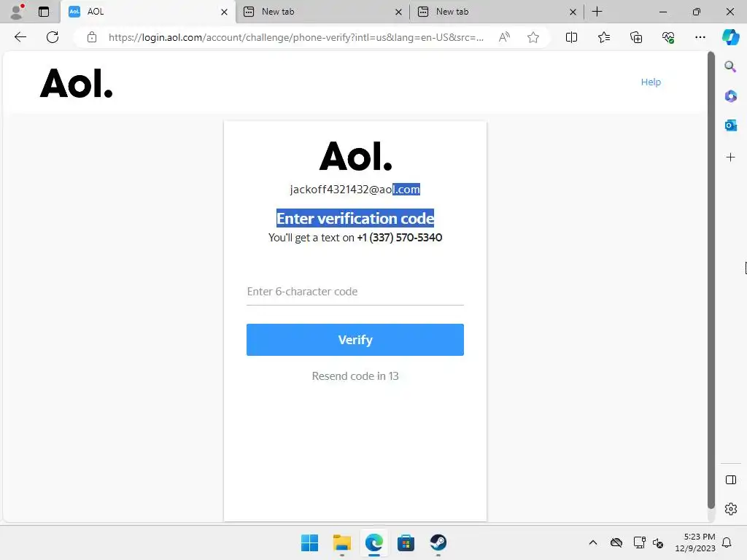Open Copilot sidebar

(730, 37)
